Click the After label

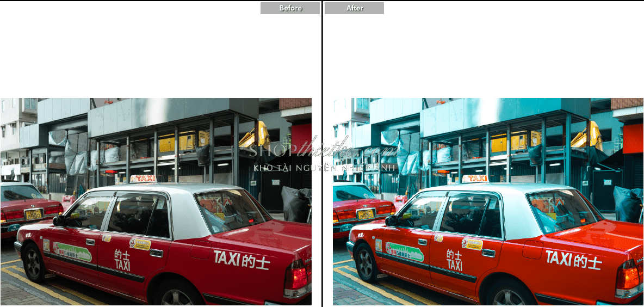[x=355, y=8]
